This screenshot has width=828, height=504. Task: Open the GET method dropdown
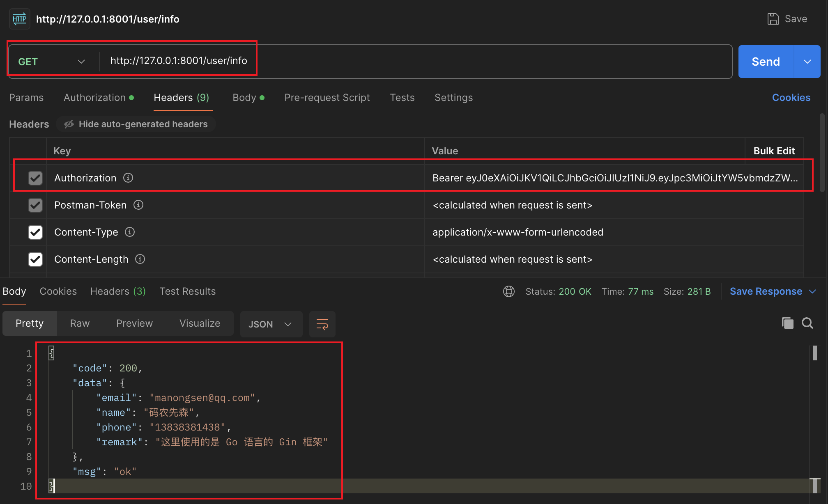[x=52, y=62]
